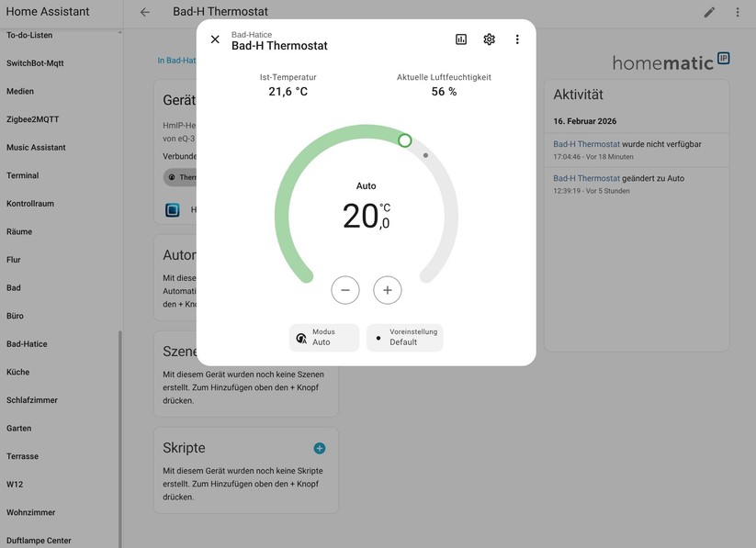Click the Home Assistant title
The image size is (756, 548).
(47, 12)
